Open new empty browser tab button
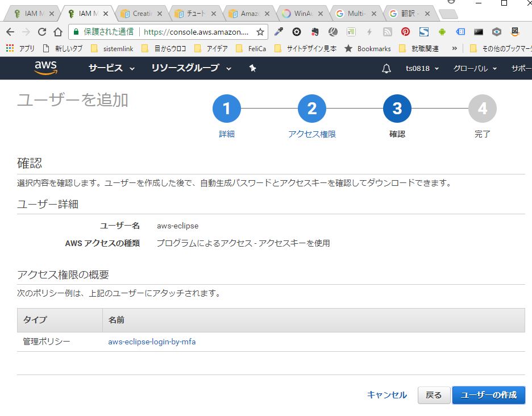 click(x=448, y=14)
